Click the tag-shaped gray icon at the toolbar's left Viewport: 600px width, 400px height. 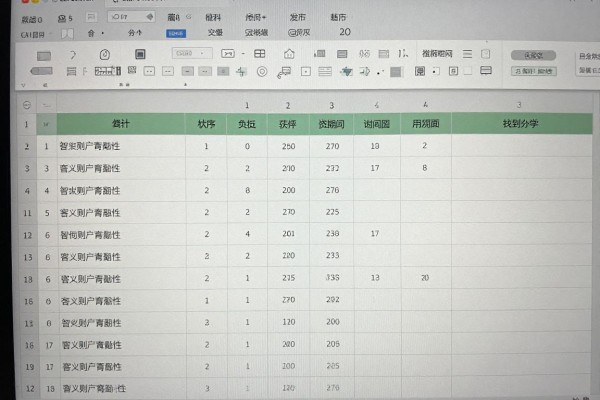click(41, 71)
